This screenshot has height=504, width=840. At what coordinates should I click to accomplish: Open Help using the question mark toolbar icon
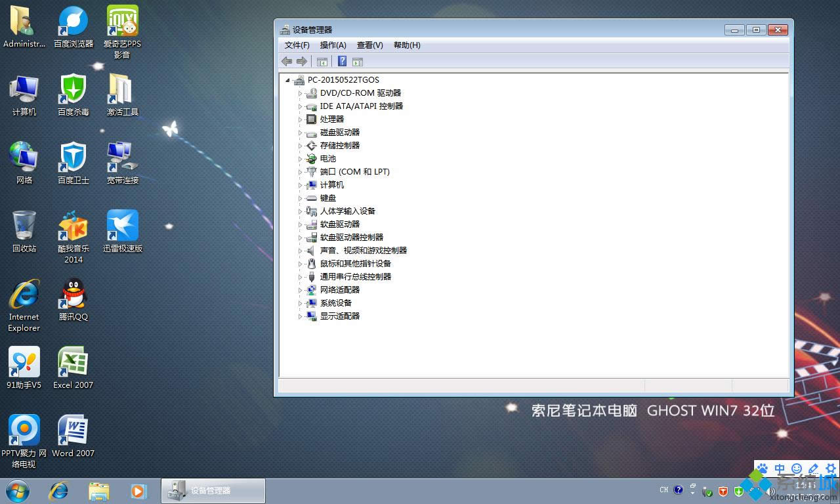coord(342,61)
